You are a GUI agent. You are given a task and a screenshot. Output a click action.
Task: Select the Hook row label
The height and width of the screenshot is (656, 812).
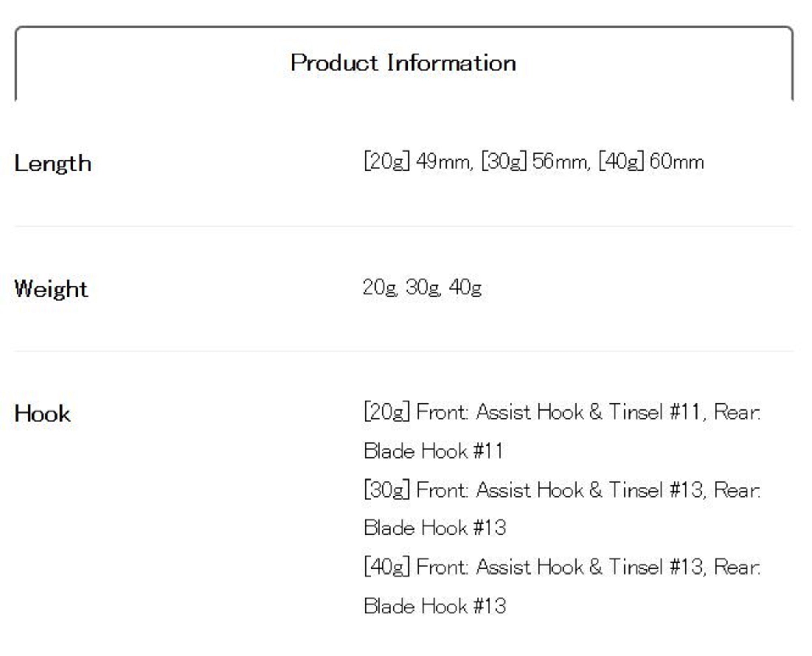tap(43, 414)
